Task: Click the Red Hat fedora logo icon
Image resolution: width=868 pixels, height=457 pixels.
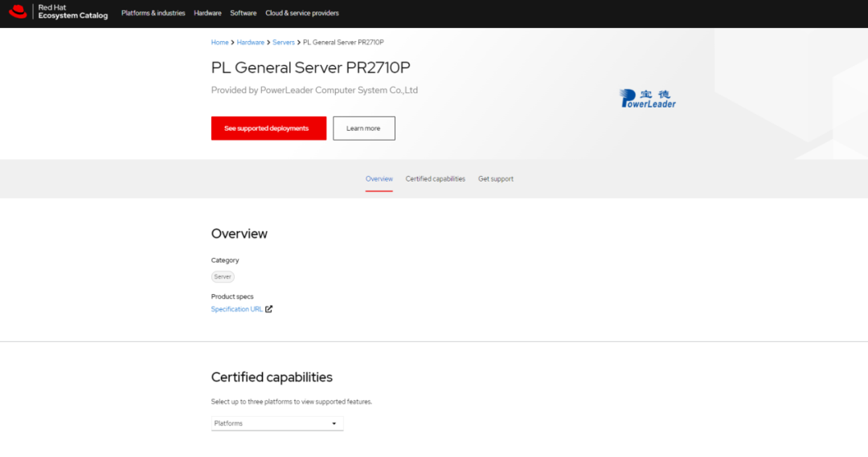Action: (x=18, y=11)
